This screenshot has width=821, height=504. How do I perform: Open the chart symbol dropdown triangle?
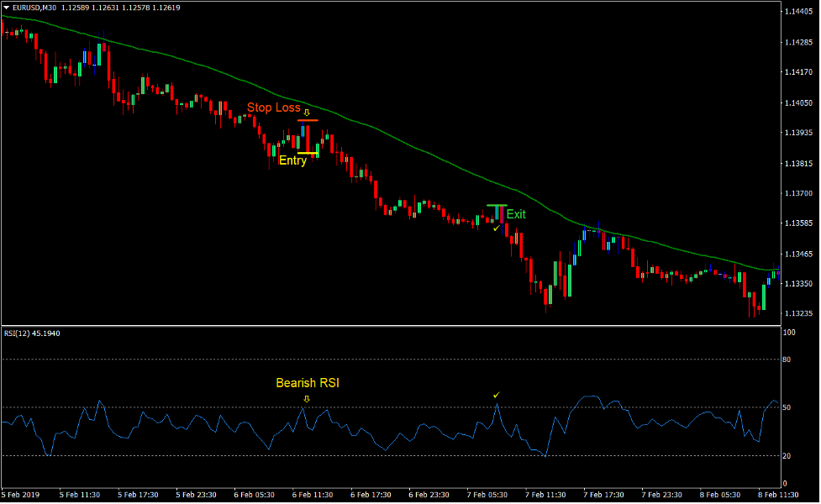(7, 7)
